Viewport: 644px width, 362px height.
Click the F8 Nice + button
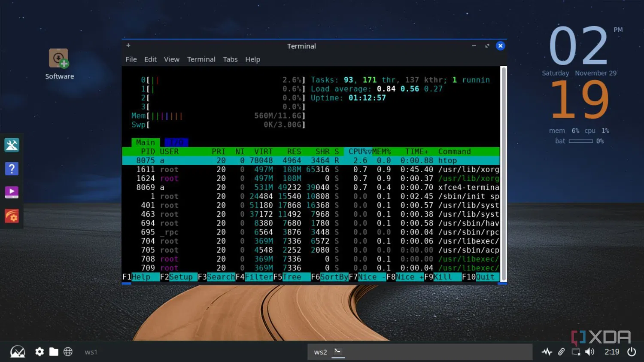(x=405, y=277)
